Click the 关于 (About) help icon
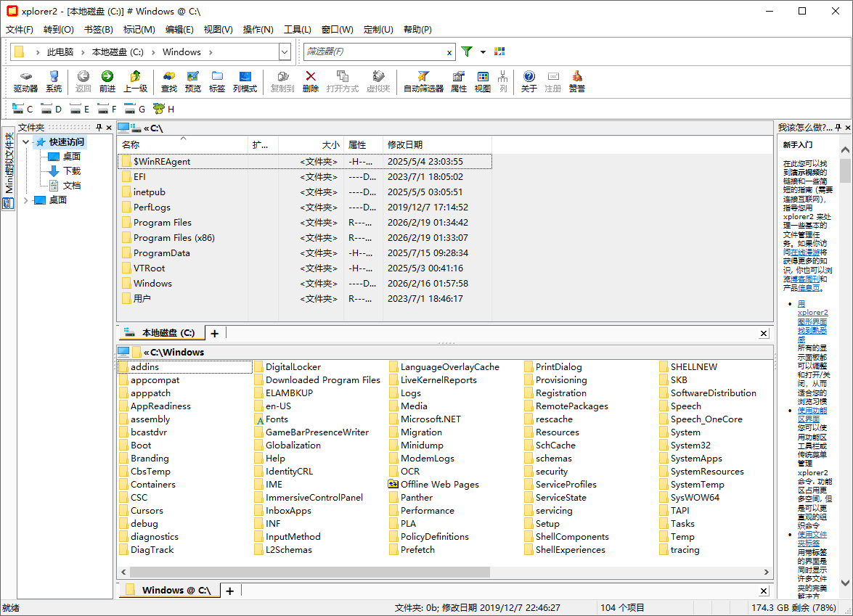 pyautogui.click(x=529, y=81)
